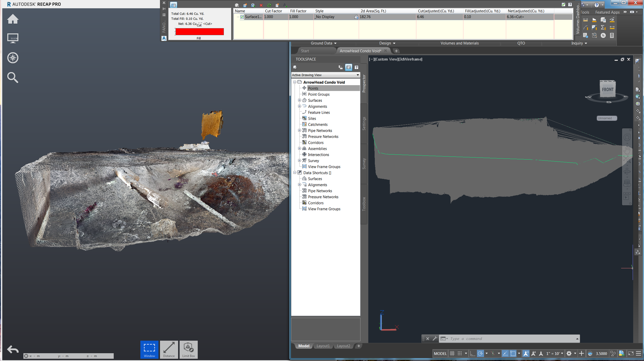This screenshot has height=361, width=644.
Task: Expand Assemblies tree node
Action: pos(299,148)
